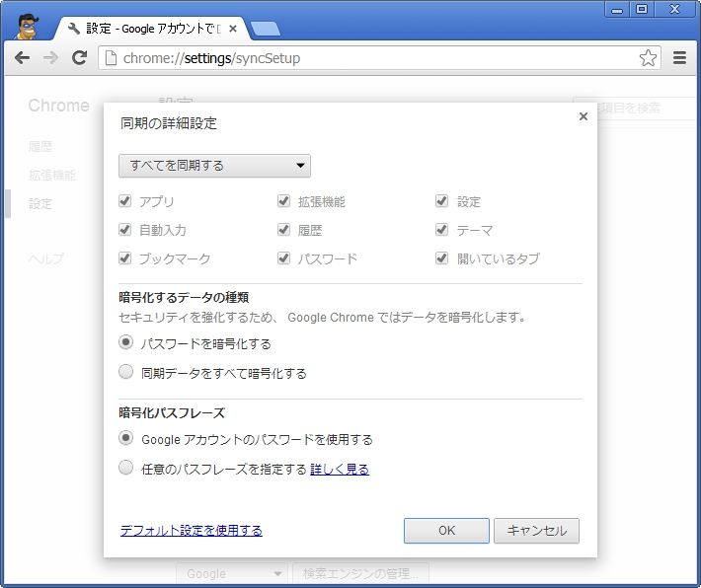Open the 詳しく見る link

(340, 470)
